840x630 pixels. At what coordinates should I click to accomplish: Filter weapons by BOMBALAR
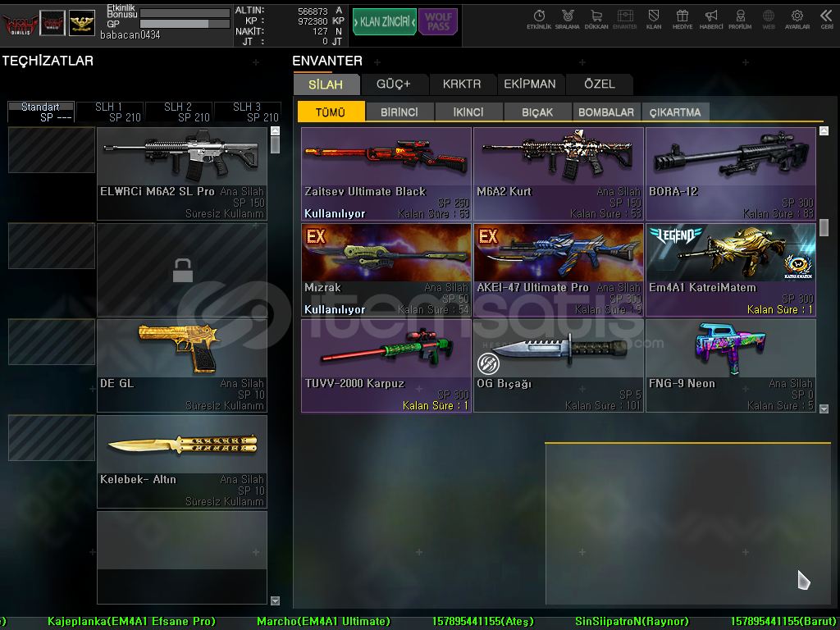pyautogui.click(x=606, y=112)
